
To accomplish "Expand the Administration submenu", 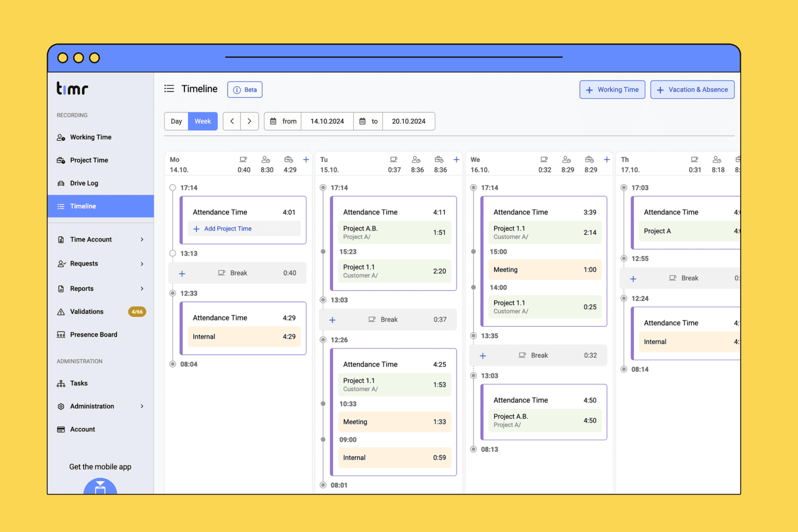I will [x=92, y=406].
